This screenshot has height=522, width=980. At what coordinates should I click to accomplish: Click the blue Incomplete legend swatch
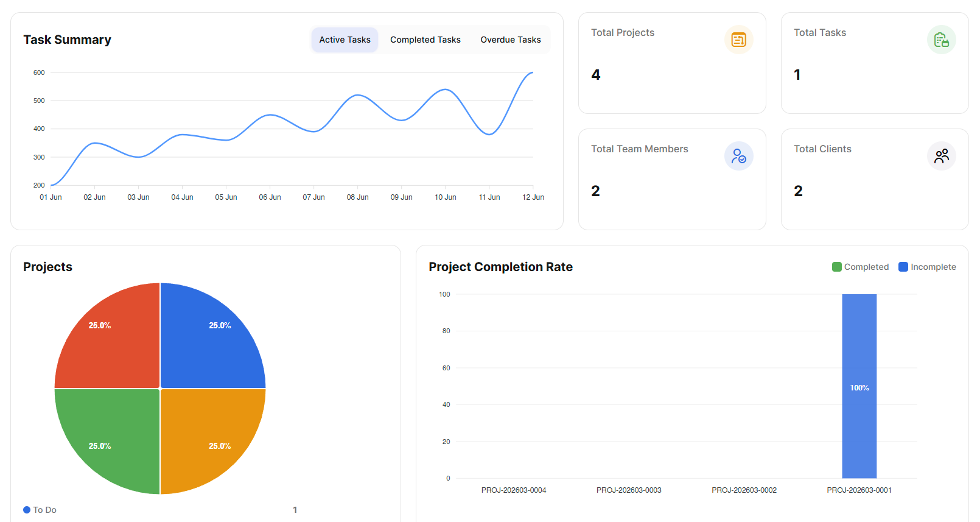click(903, 267)
